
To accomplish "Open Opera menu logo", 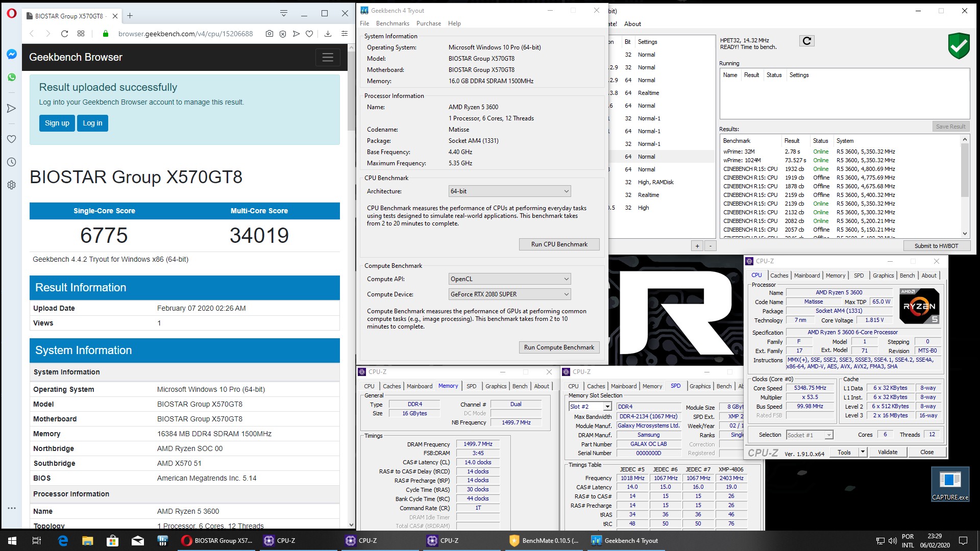I will pyautogui.click(x=11, y=14).
